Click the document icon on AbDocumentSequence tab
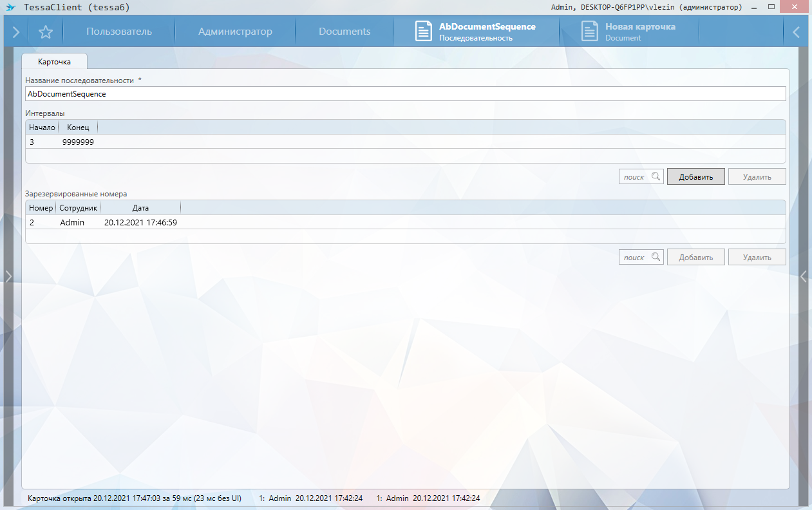The image size is (812, 510). pos(423,32)
